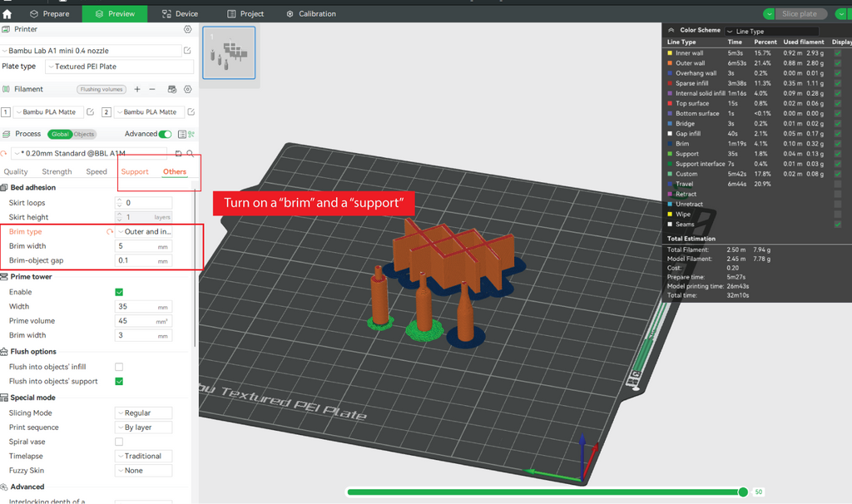Edit filament 2 Bambu PLA Matte preset

191,112
